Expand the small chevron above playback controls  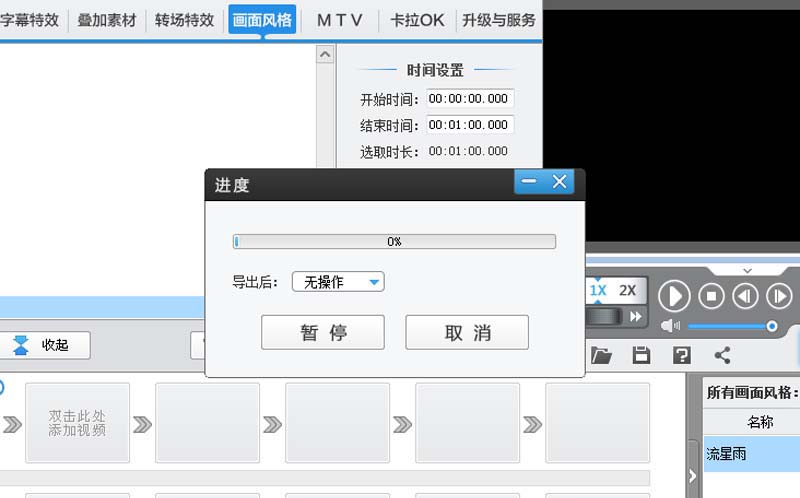click(x=747, y=270)
